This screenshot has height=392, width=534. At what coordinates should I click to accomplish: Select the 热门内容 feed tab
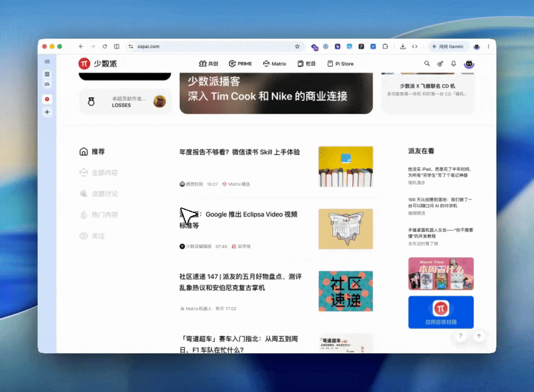99,215
